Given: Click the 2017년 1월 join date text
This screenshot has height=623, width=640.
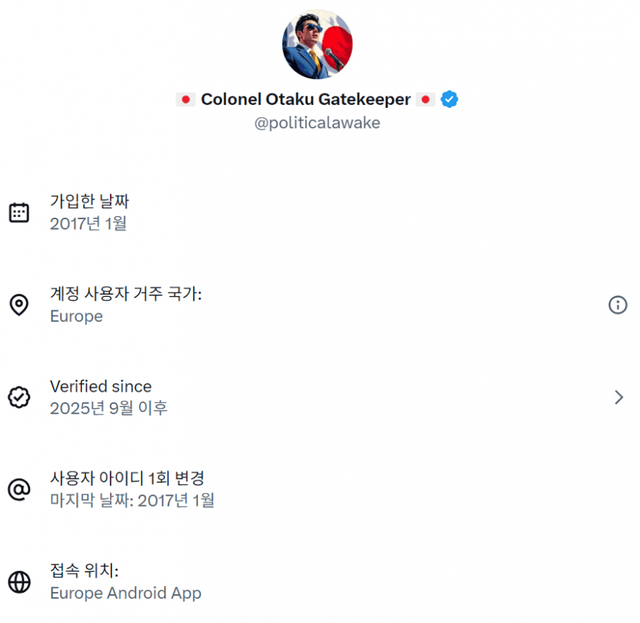Looking at the screenshot, I should click(88, 224).
